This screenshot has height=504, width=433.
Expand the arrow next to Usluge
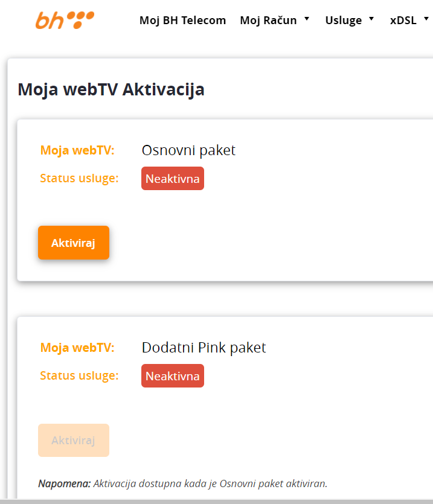(x=371, y=19)
